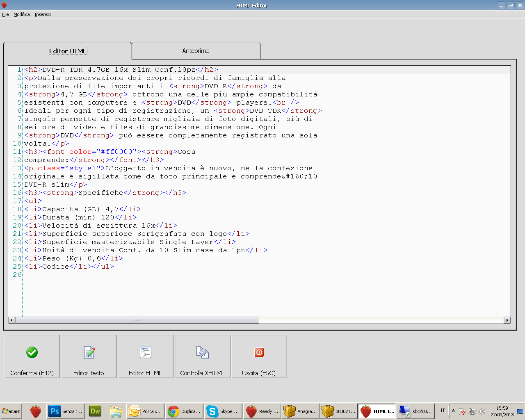Open the Modifica menu
Image resolution: width=525 pixels, height=420 pixels.
coord(21,14)
